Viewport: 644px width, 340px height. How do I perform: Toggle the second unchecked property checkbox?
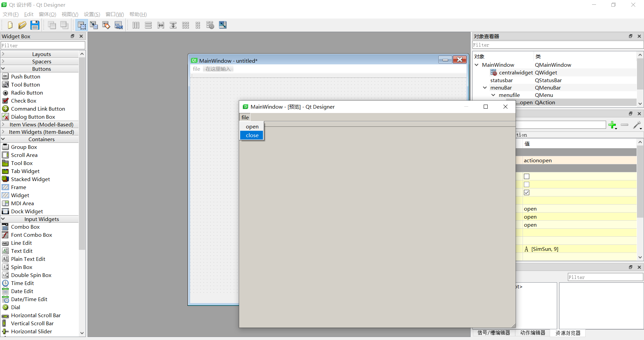527,184
